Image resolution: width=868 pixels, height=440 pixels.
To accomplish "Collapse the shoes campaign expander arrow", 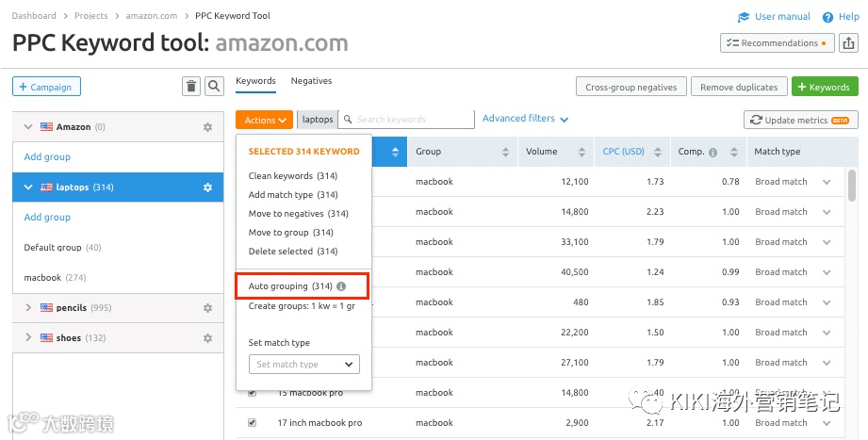I will [28, 338].
